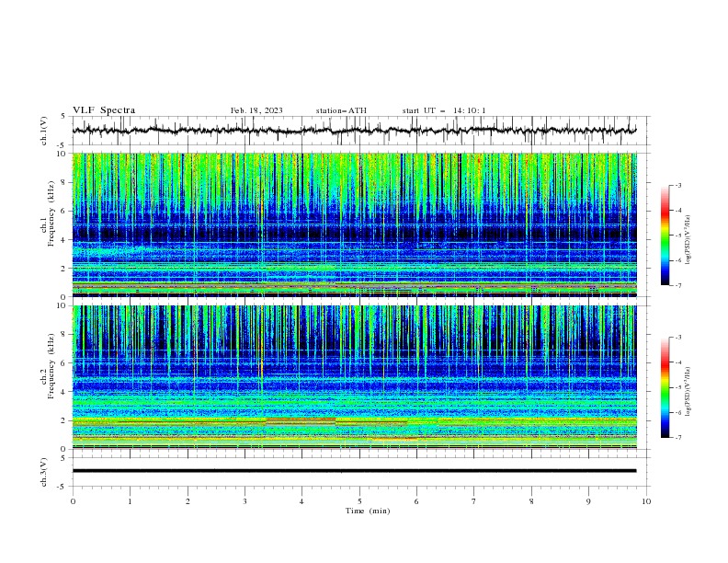Click the "station=ATH" header label
The width and height of the screenshot is (728, 563).
(341, 110)
